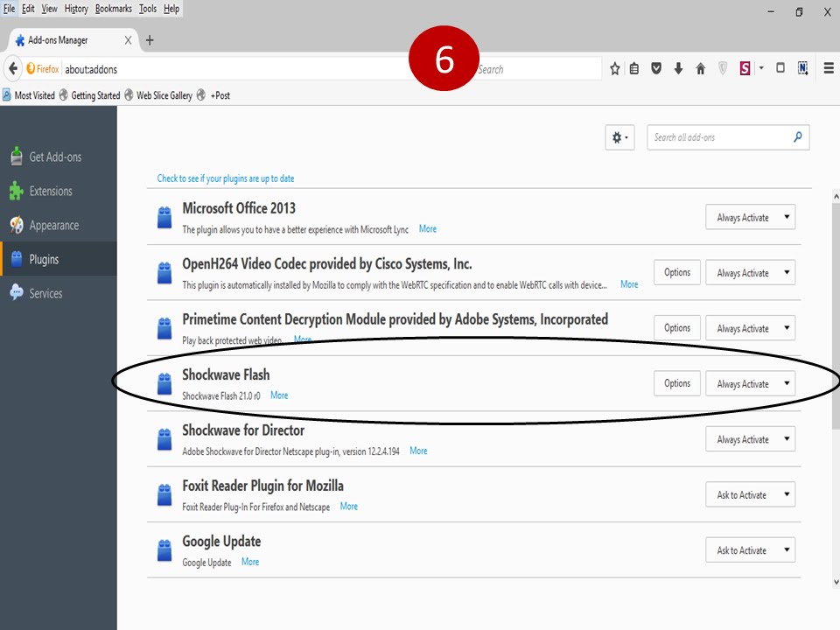Click the Google Update plugin icon
This screenshot has width=840, height=630.
click(x=164, y=550)
